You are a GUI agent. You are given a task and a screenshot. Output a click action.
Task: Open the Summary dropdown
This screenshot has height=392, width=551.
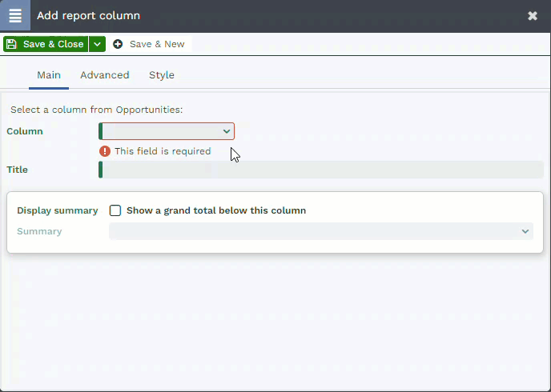321,231
